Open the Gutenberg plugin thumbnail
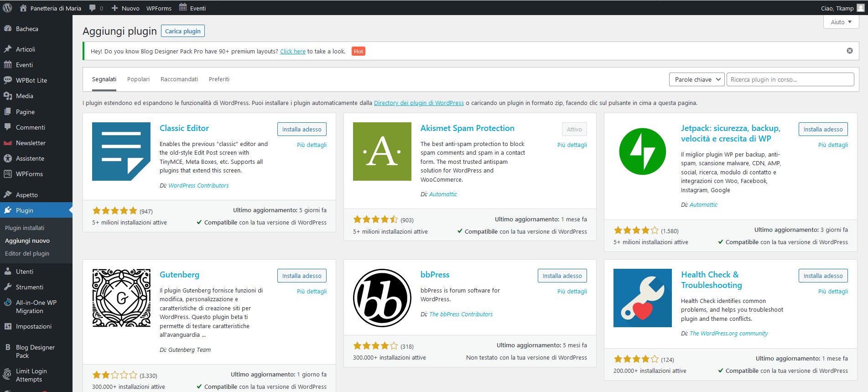The image size is (868, 392). (x=121, y=298)
